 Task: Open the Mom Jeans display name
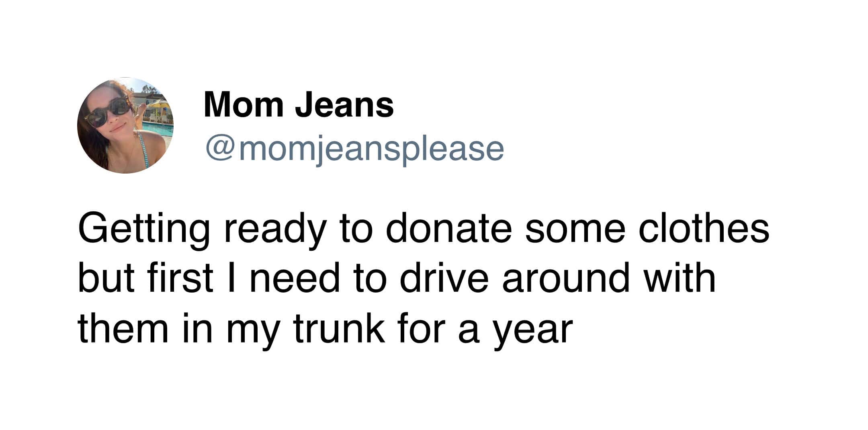(299, 105)
